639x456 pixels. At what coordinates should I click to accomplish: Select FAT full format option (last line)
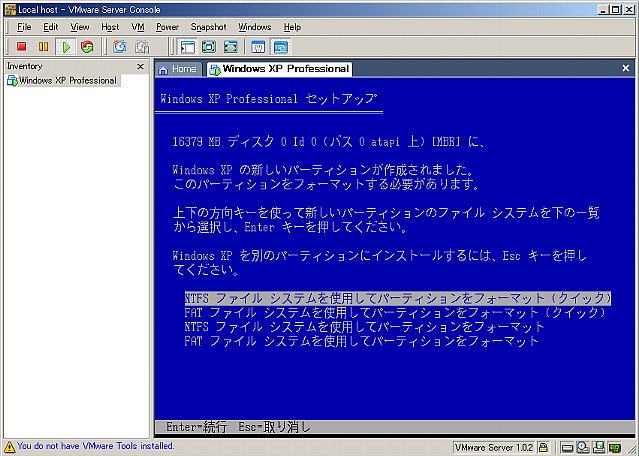(361, 341)
